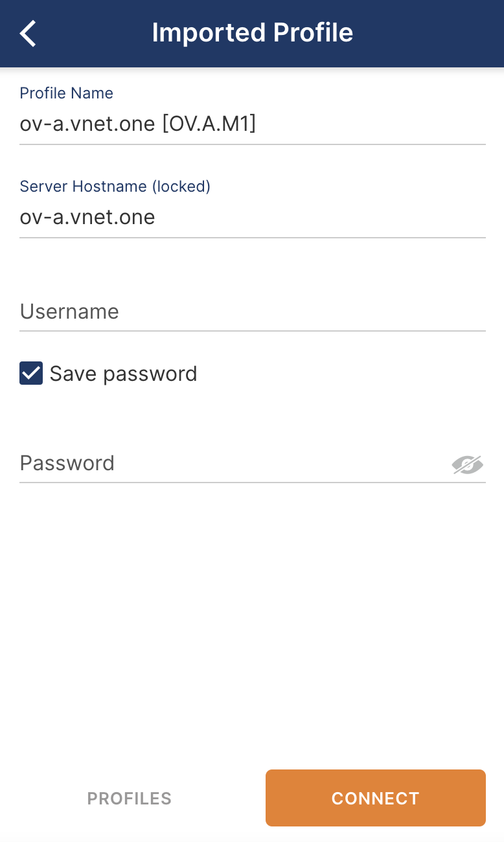Click the underline beneath Username

click(253, 331)
